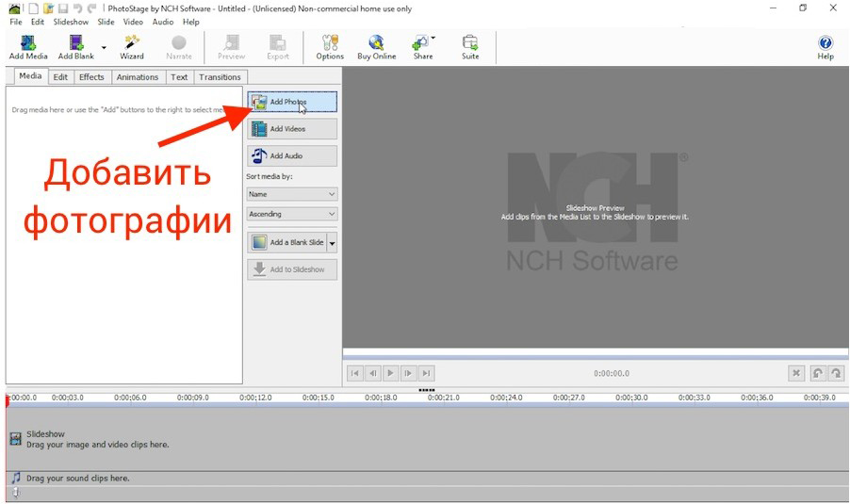Viewport: 850px width, 504px height.
Task: Click the Export toolbar icon
Action: (278, 46)
